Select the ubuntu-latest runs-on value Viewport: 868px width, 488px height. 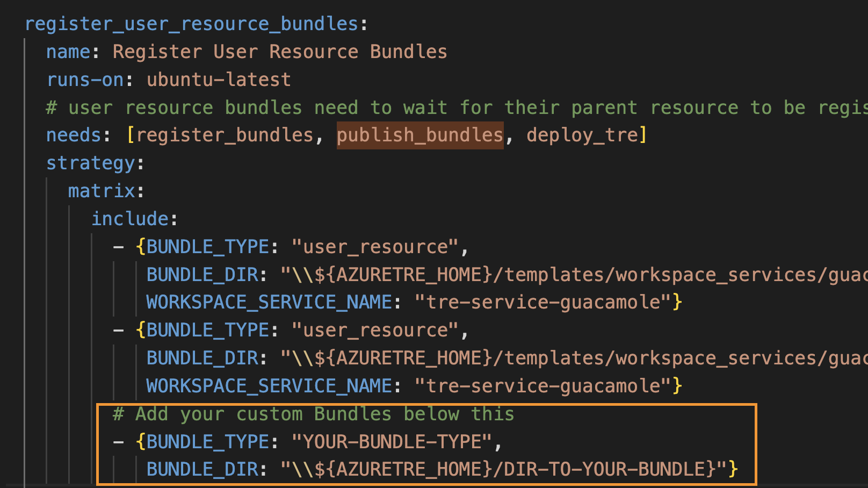[218, 79]
